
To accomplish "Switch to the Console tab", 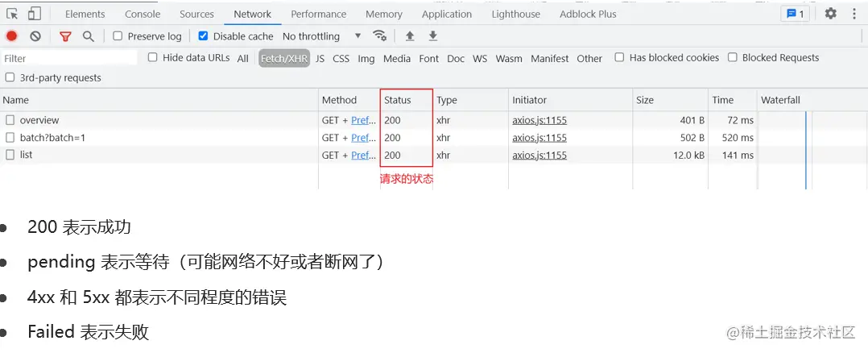I will click(x=143, y=14).
